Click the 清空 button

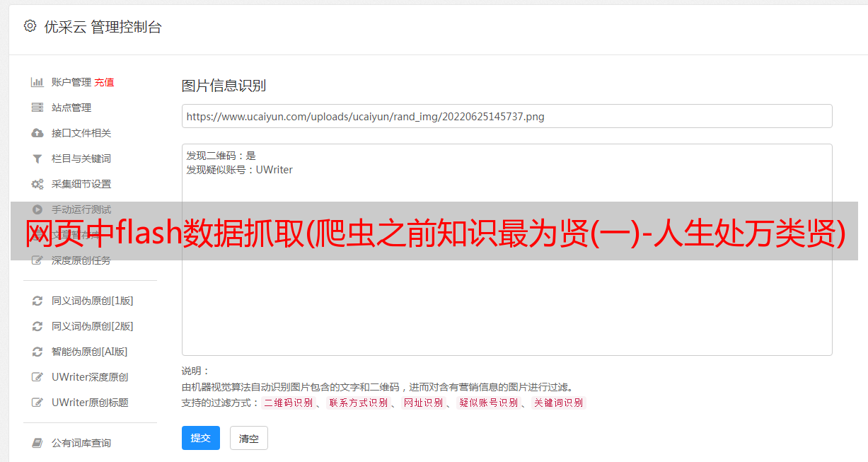[x=249, y=439]
